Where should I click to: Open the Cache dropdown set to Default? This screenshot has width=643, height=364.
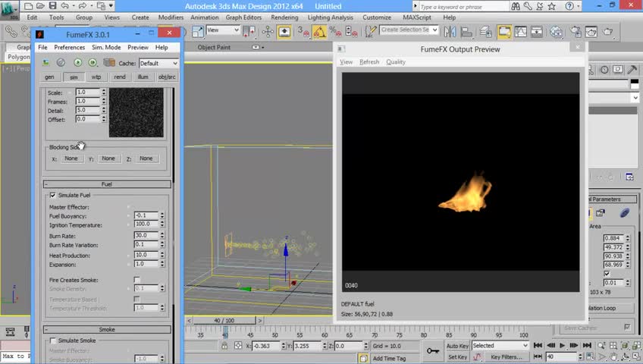pos(158,64)
